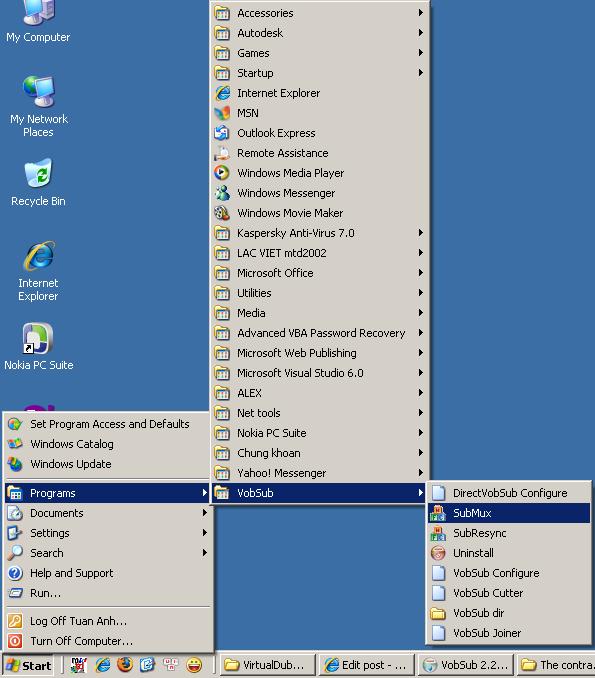Open the VobSub dir folder entry
This screenshot has width=595, height=678.
pyautogui.click(x=509, y=613)
